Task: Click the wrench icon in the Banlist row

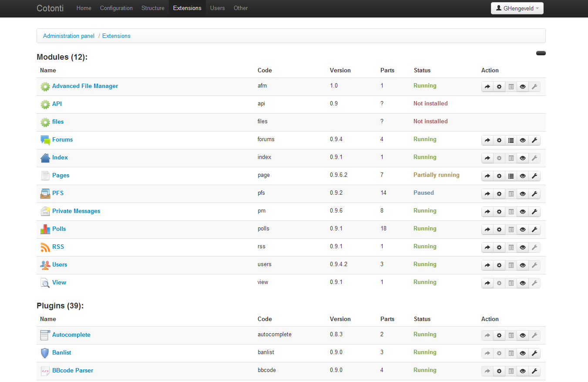Action: coord(534,353)
